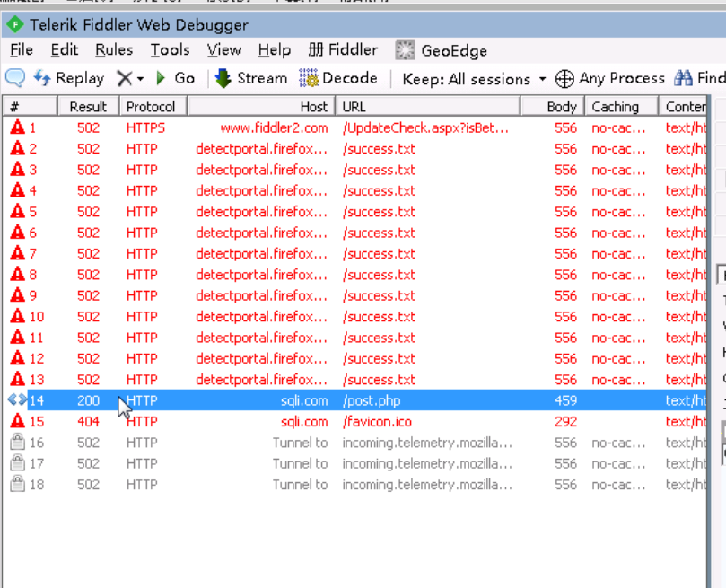Click the 292 body size cell

coord(565,422)
